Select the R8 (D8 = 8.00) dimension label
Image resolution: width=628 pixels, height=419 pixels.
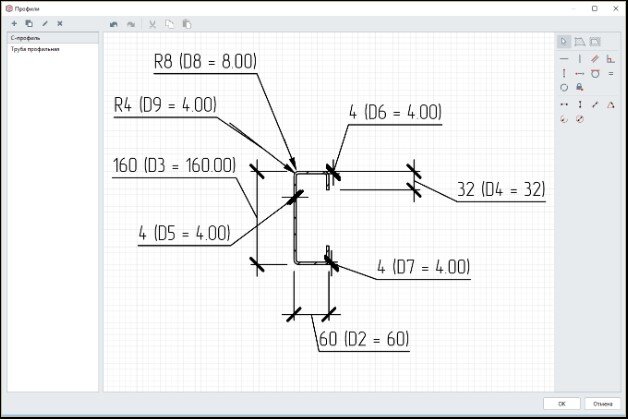(205, 61)
